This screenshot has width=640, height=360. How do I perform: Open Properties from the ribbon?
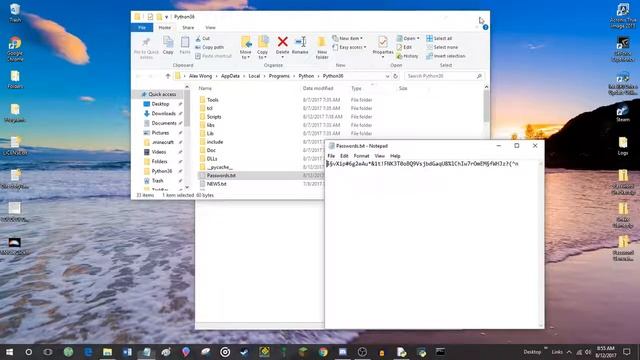(383, 46)
